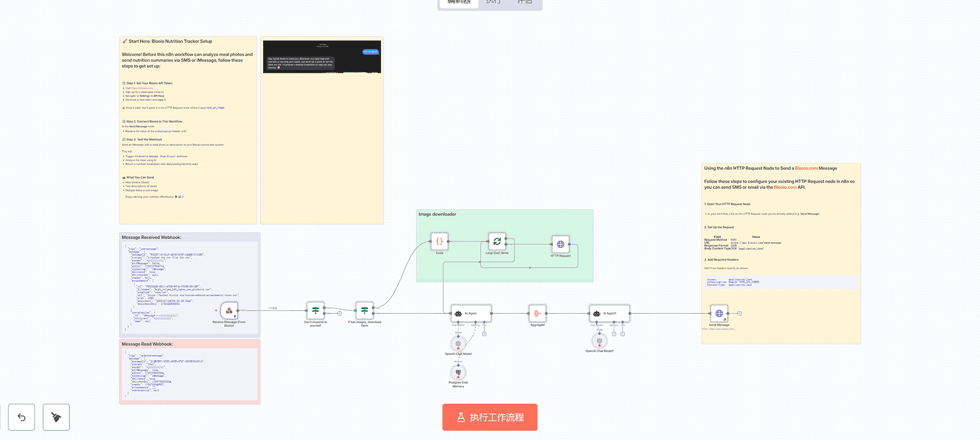980x441 pixels.
Task: Click the undo arrow button
Action: pyautogui.click(x=22, y=417)
